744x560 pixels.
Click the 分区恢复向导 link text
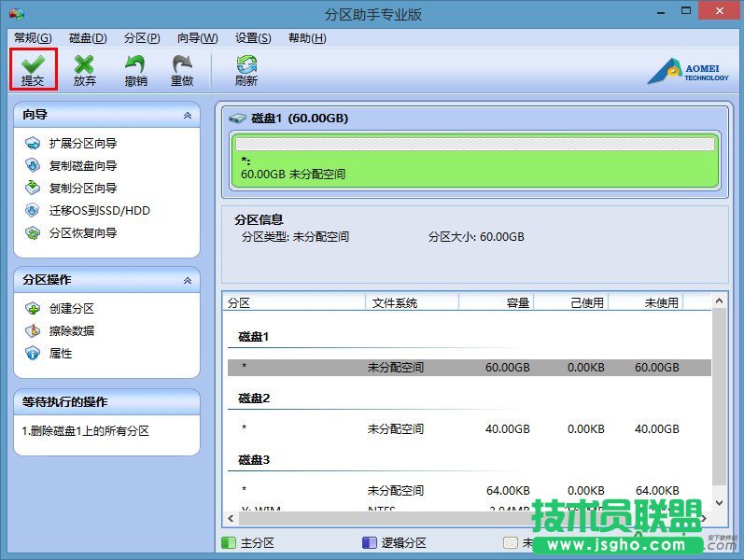(83, 232)
